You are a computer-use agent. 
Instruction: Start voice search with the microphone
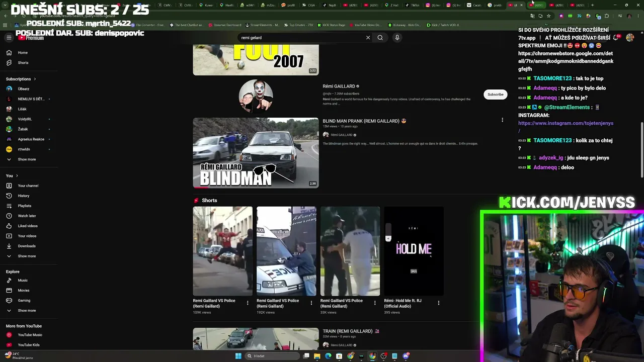click(x=397, y=38)
